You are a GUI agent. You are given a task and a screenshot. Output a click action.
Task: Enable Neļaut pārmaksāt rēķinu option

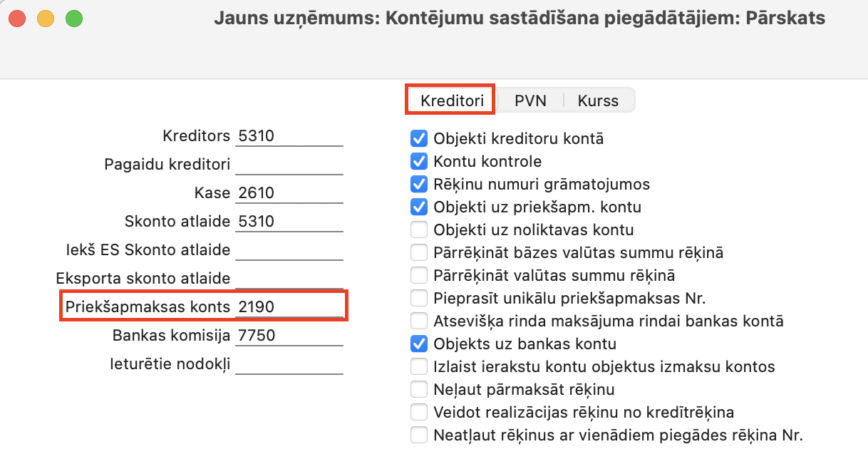[x=419, y=390]
